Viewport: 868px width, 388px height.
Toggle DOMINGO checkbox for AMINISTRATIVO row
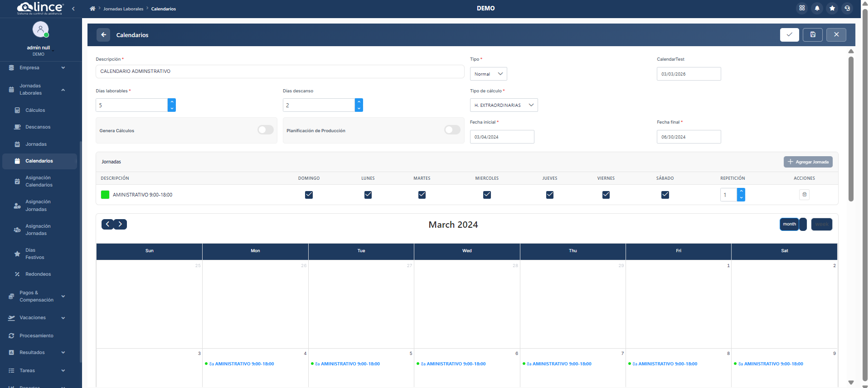tap(309, 195)
